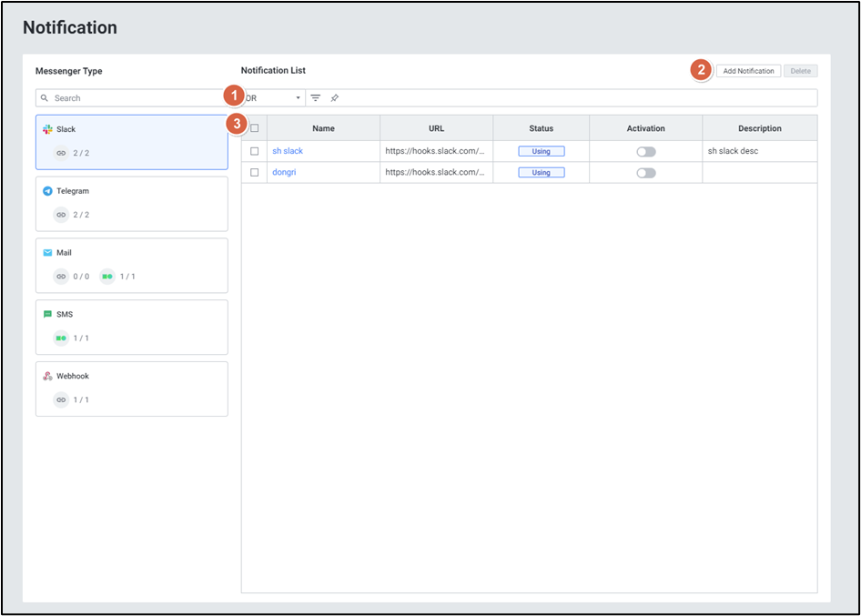Click the filter icon in notification toolbar
Viewport: 861px width, 616px height.
[x=316, y=97]
